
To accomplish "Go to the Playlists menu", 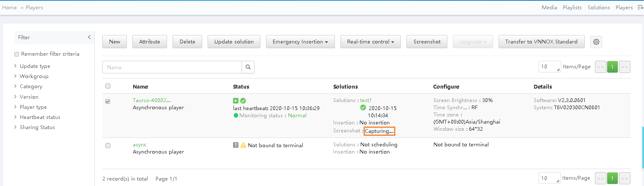I will point(572,8).
